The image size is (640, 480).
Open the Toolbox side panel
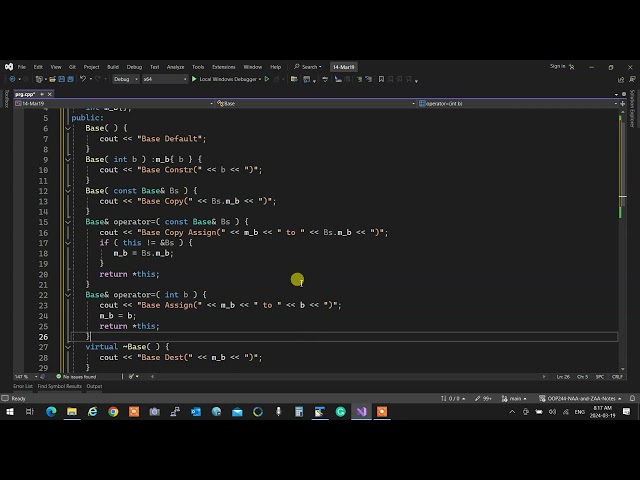click(6, 99)
